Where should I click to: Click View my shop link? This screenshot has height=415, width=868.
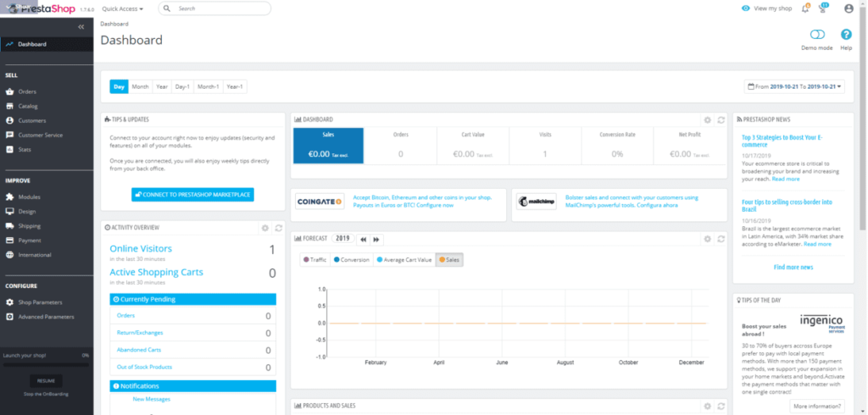tap(766, 8)
